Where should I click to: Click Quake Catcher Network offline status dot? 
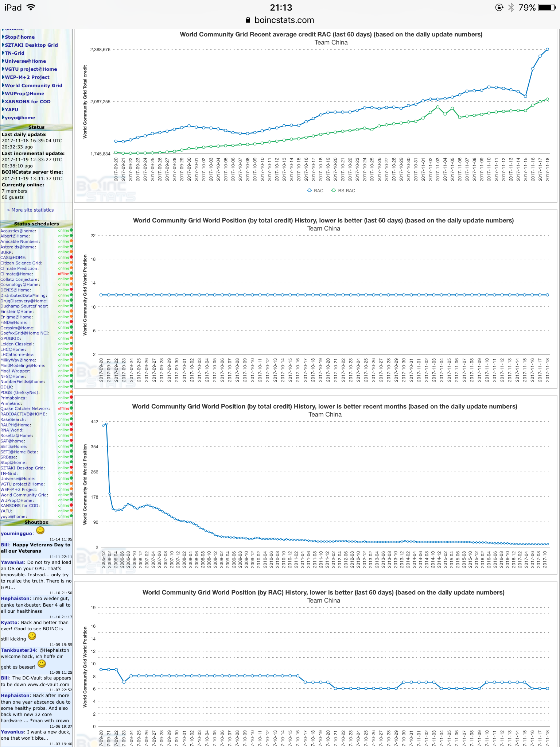71,409
